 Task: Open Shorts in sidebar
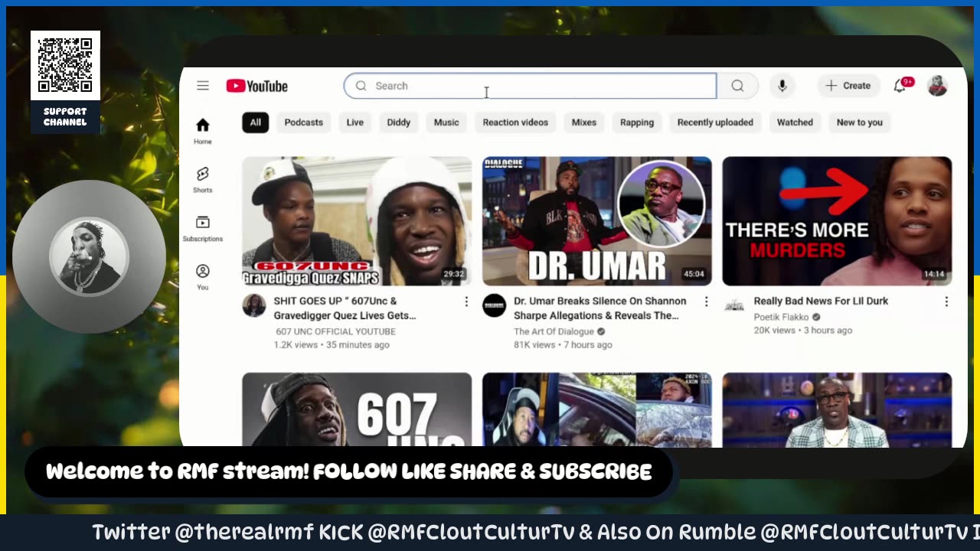203,180
